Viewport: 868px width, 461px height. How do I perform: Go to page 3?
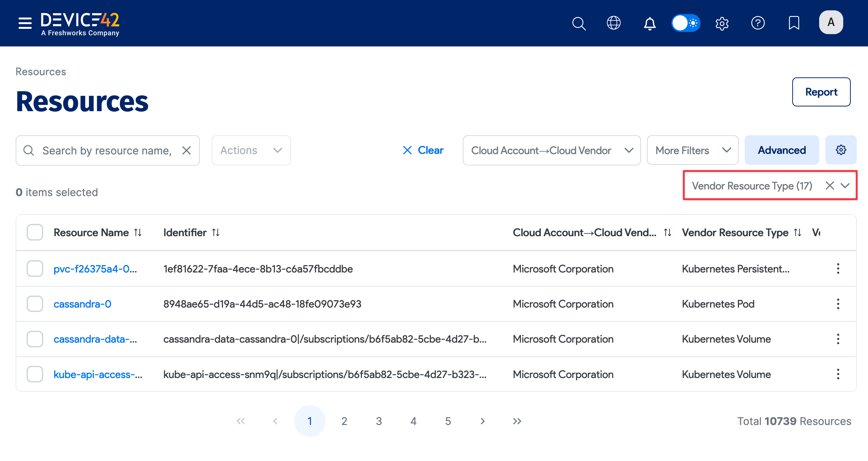379,421
